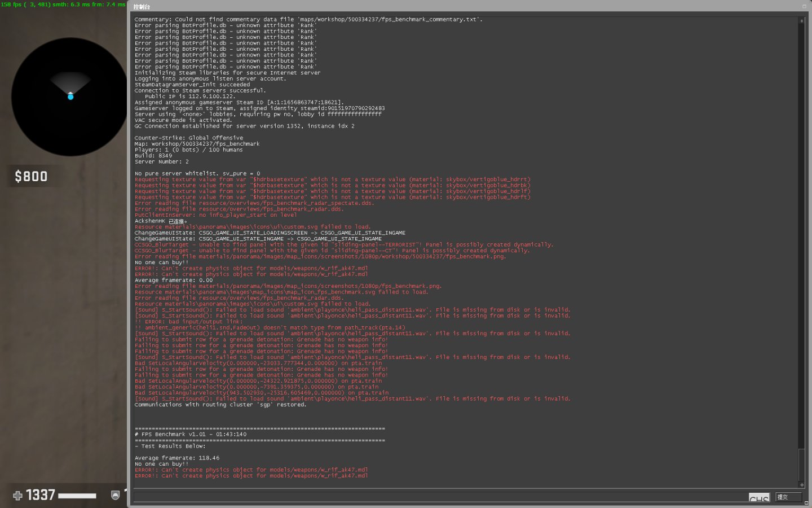Click the green fps counter text

point(63,4)
